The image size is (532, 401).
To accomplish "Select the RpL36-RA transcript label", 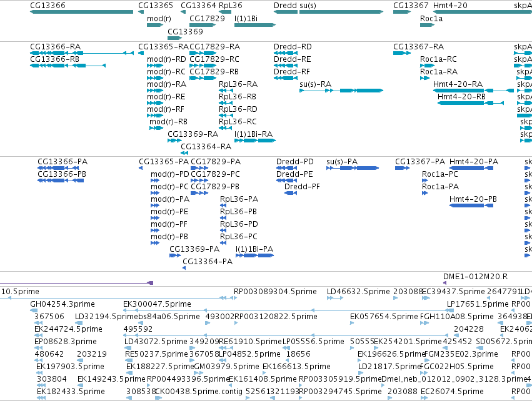I will [x=238, y=84].
